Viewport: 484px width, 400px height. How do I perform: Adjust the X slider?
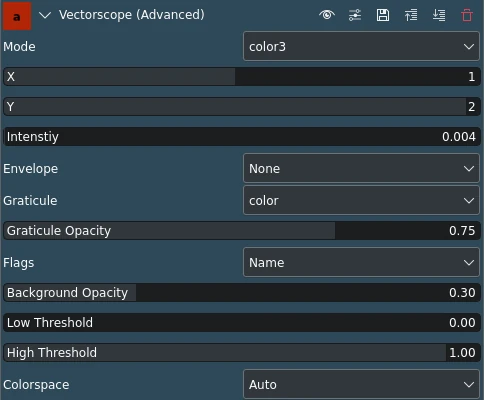click(242, 77)
